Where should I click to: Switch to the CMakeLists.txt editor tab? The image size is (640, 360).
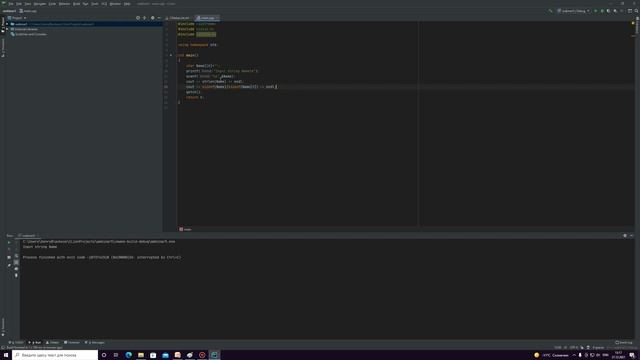[x=179, y=18]
